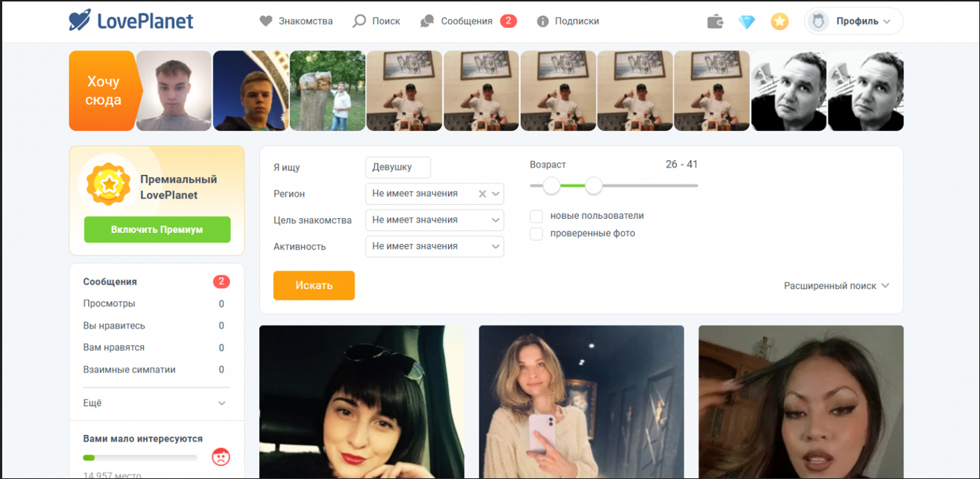Click the first featured photo of young man
Screen dimensions: 980x479
pos(174,90)
